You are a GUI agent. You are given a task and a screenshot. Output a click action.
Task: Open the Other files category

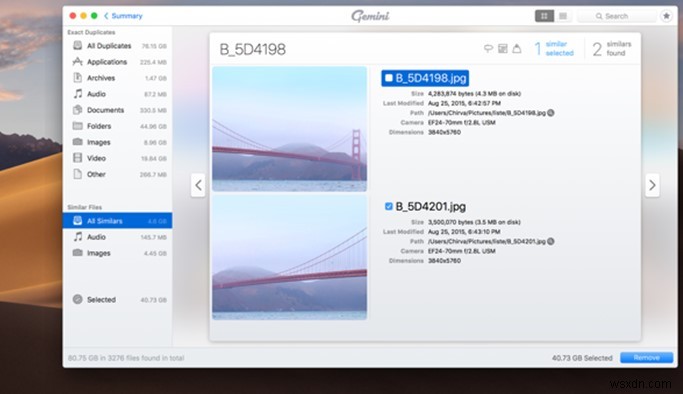[118, 174]
